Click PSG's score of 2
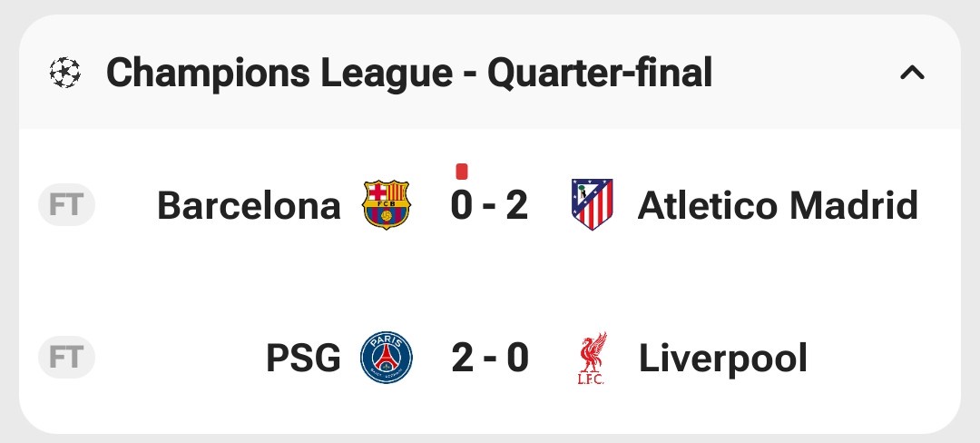Image resolution: width=980 pixels, height=443 pixels. (463, 359)
